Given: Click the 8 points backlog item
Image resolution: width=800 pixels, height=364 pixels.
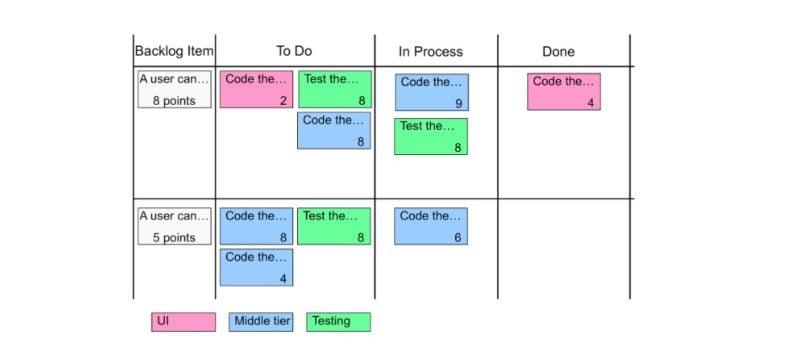Looking at the screenshot, I should [x=174, y=89].
